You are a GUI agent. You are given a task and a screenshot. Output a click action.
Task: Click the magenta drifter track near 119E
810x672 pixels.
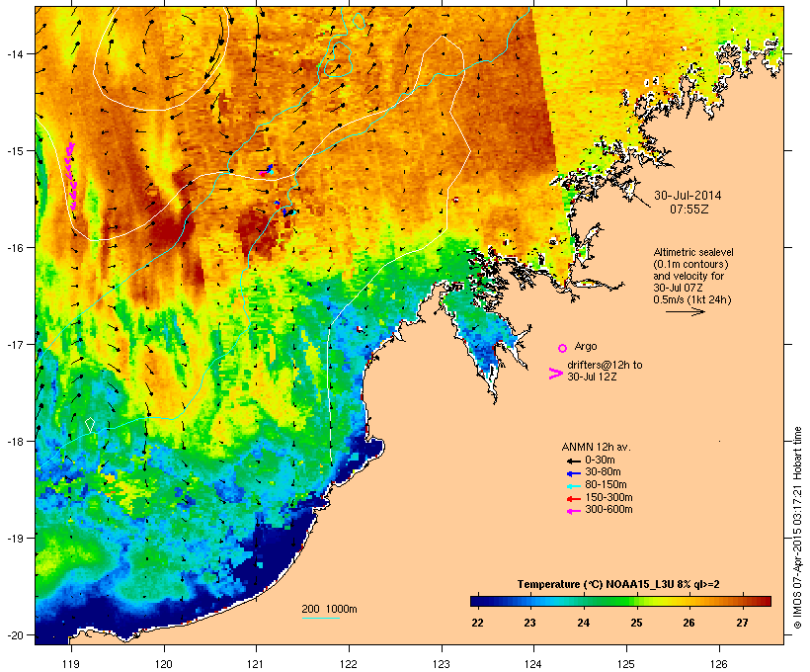click(71, 176)
